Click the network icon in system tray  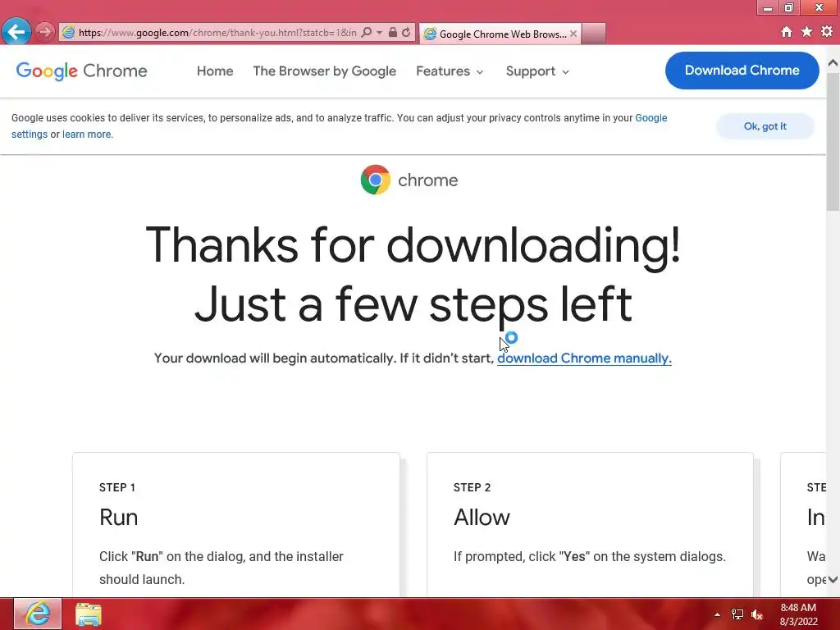[x=737, y=614]
